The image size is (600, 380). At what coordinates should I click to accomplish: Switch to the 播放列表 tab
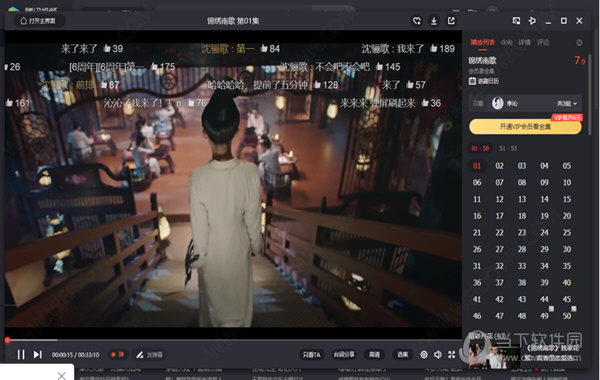[x=483, y=42]
